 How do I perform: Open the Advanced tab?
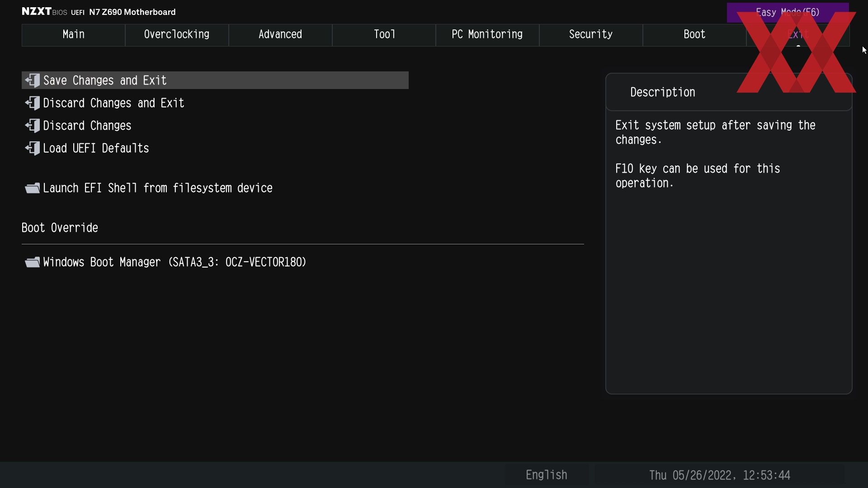(x=280, y=35)
